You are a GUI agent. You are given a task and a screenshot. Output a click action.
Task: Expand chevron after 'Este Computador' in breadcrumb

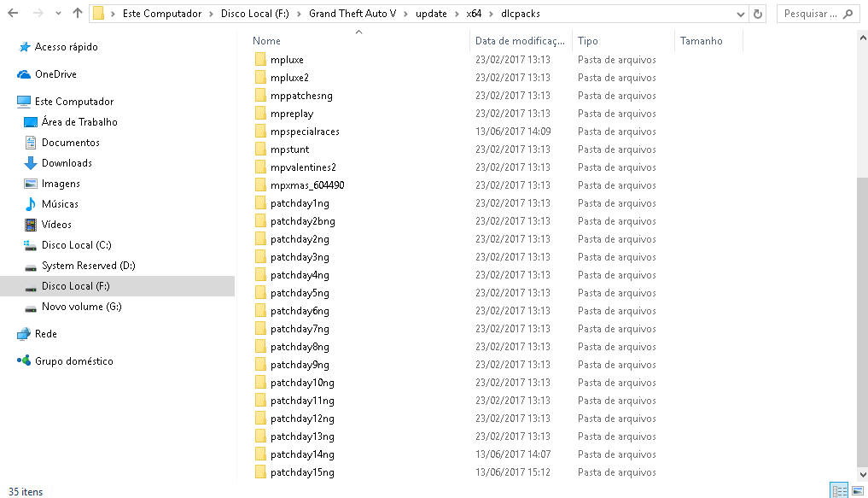pos(211,14)
